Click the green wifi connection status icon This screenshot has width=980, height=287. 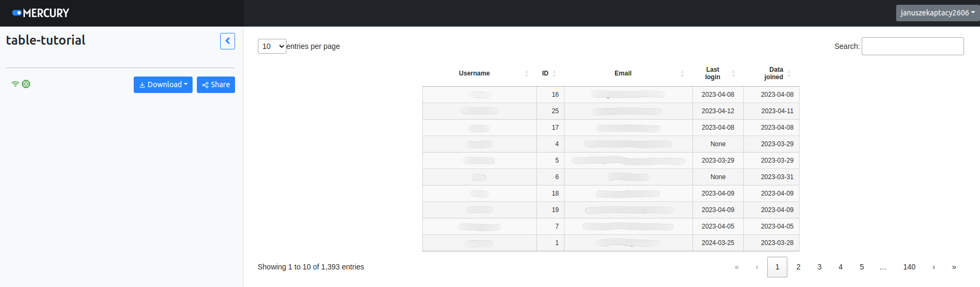(x=15, y=84)
